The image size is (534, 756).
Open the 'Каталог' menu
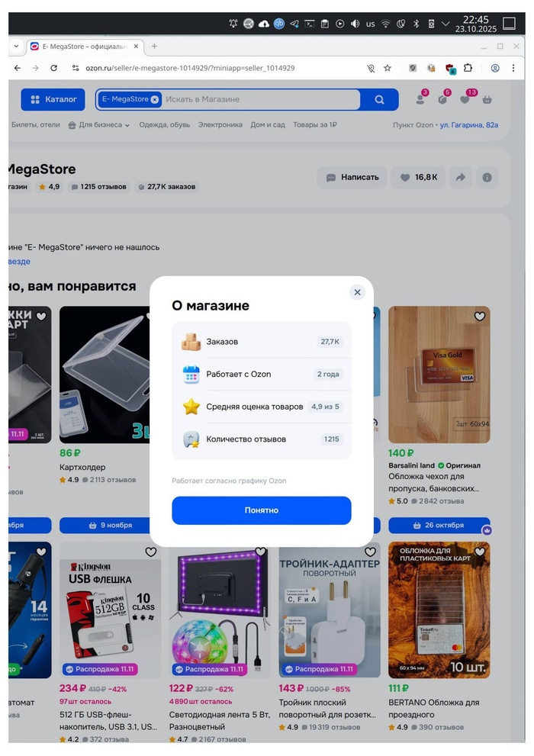click(53, 99)
